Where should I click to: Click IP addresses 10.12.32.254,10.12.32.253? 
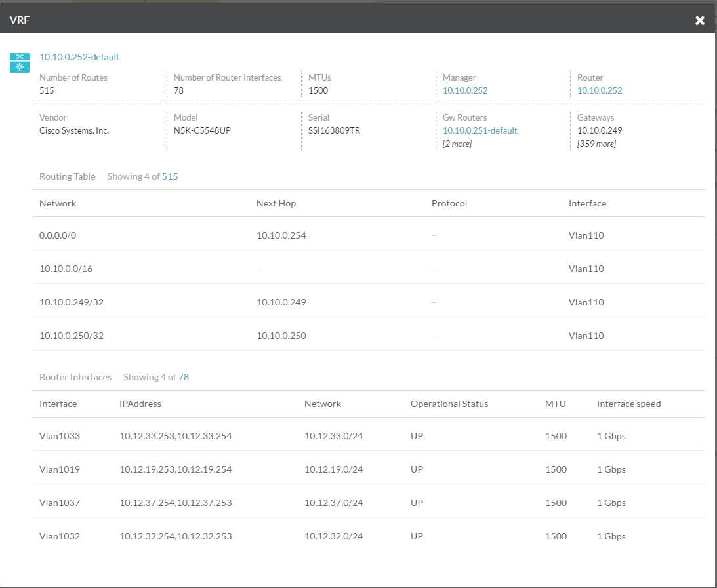pyautogui.click(x=176, y=536)
